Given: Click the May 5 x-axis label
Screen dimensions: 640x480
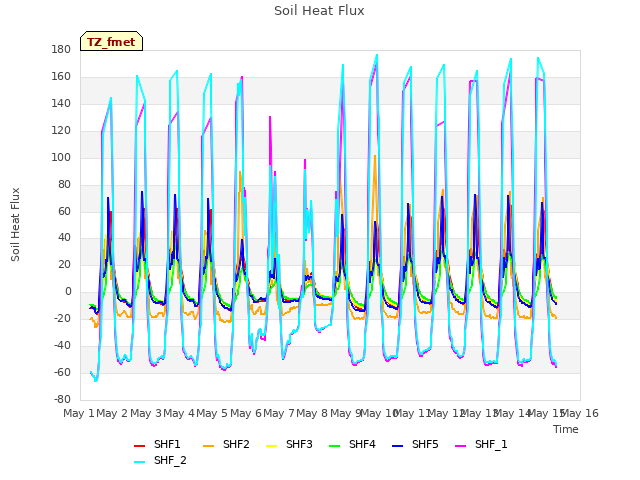Looking at the screenshot, I should tap(212, 413).
